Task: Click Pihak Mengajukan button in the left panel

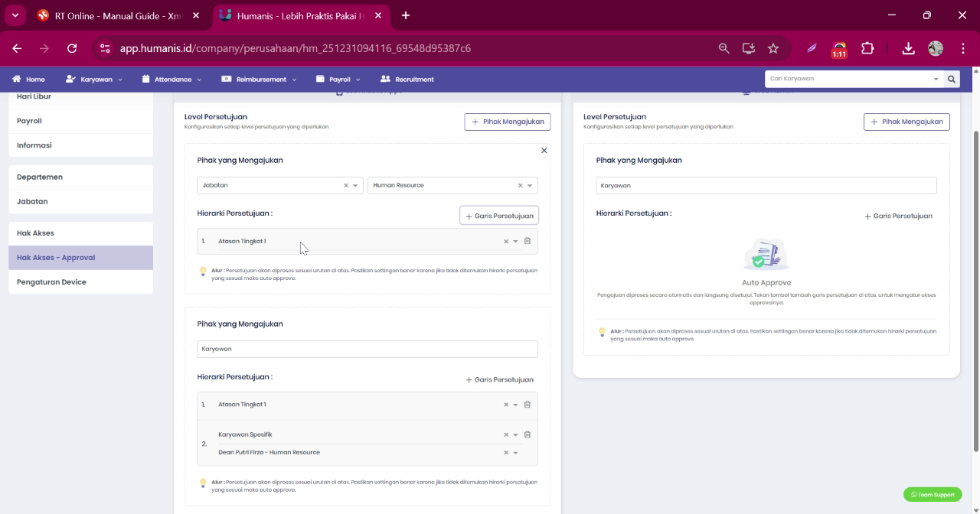Action: click(x=508, y=122)
